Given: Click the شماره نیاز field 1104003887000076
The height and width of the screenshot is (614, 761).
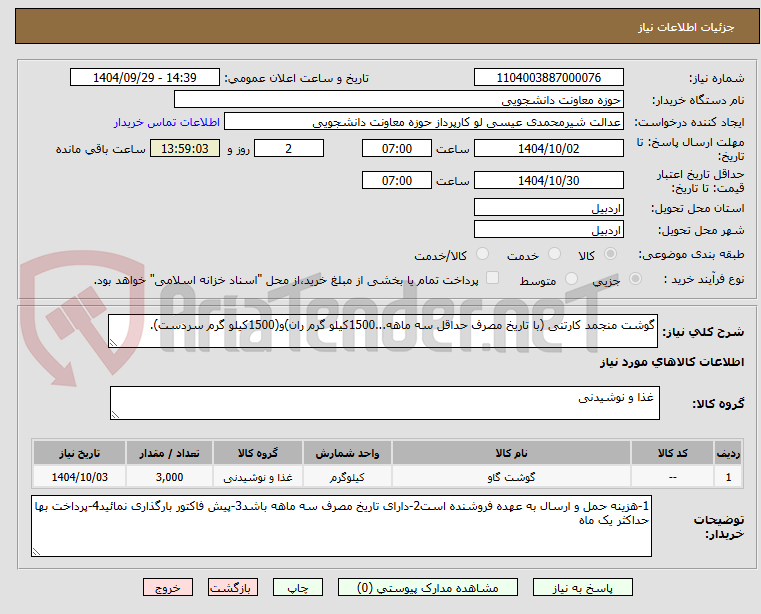Looking at the screenshot, I should pyautogui.click(x=548, y=78).
